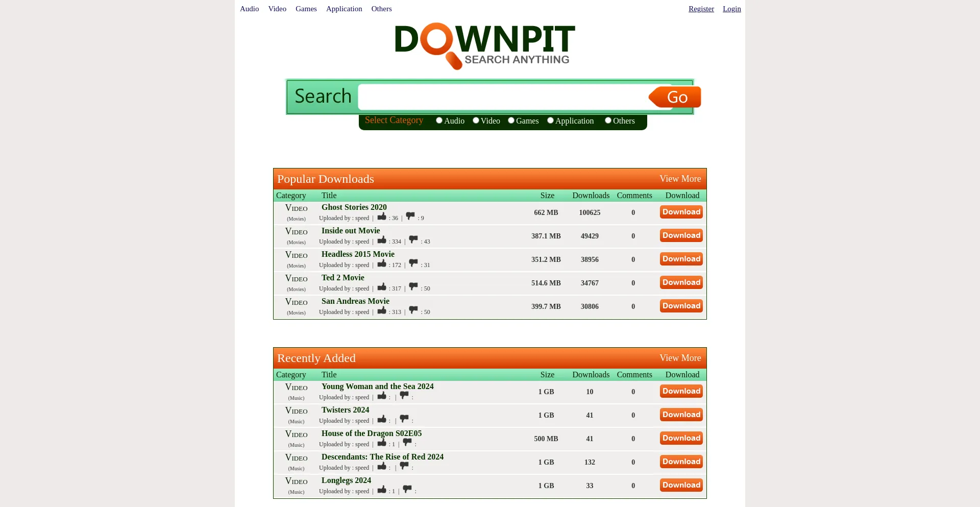
Task: Thumbs down Headless 2015 Movie
Action: click(x=413, y=263)
